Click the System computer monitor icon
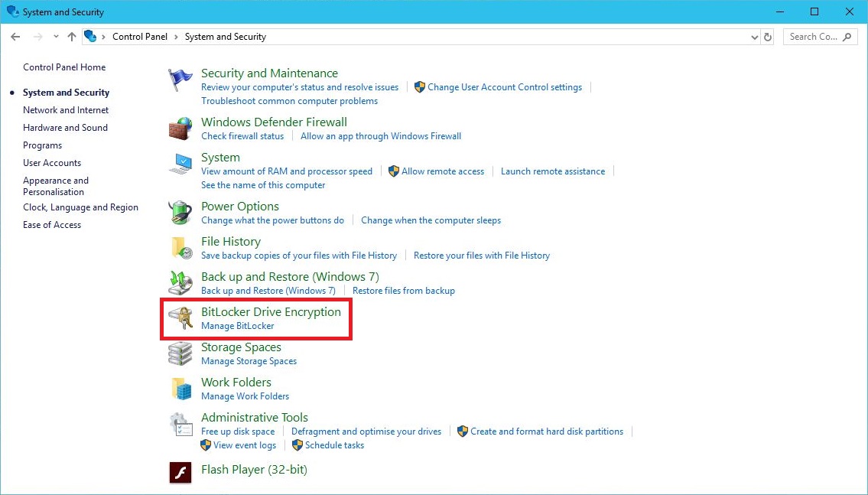 tap(180, 164)
